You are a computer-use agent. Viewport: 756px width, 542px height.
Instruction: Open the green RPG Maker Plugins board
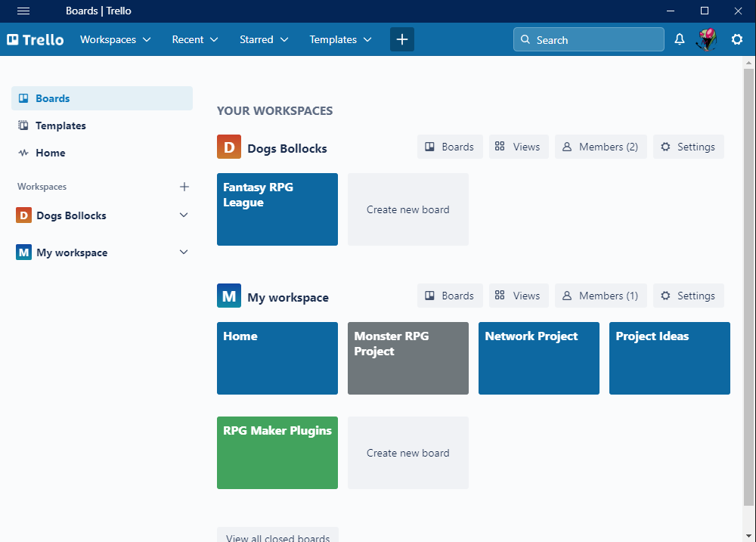point(277,453)
